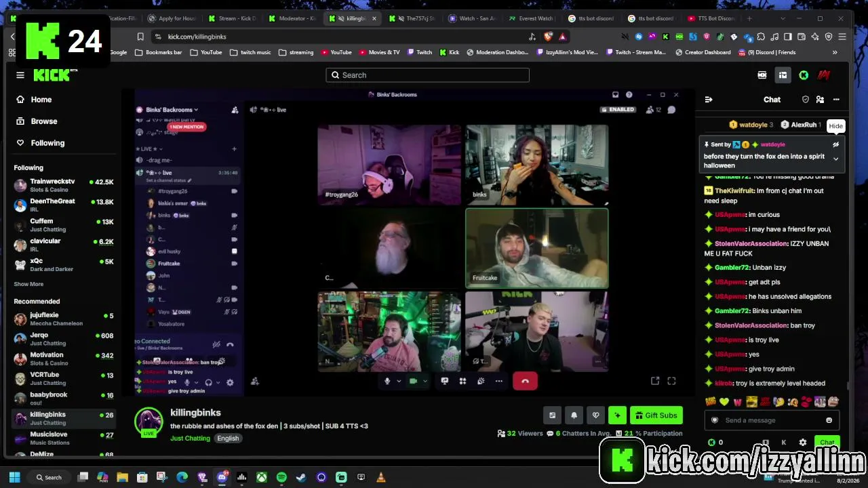The image size is (868, 488).
Task: Disconnect from Discord voice channel
Action: coord(230,344)
